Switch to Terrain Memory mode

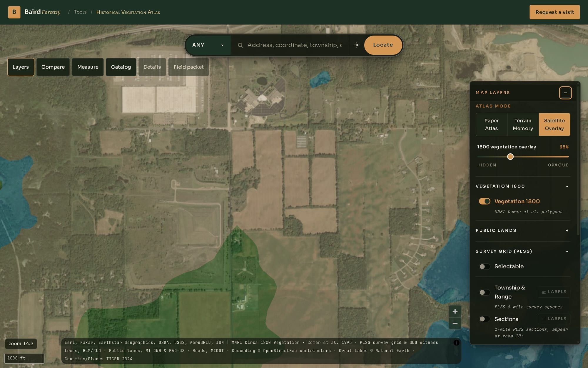(523, 125)
